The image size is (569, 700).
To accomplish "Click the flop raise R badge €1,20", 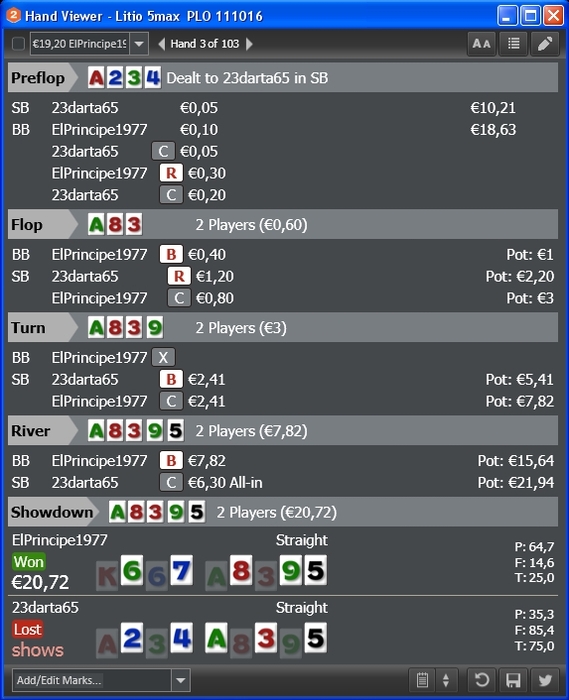I will point(179,276).
